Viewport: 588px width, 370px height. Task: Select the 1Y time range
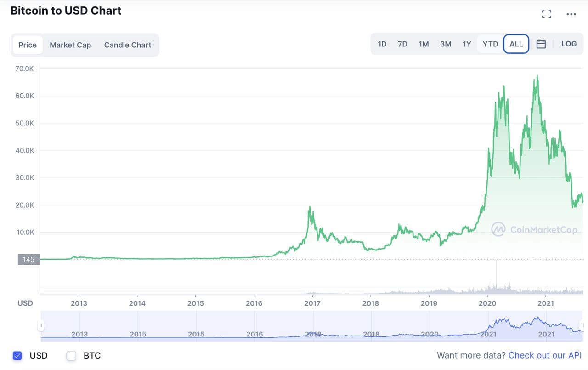467,44
